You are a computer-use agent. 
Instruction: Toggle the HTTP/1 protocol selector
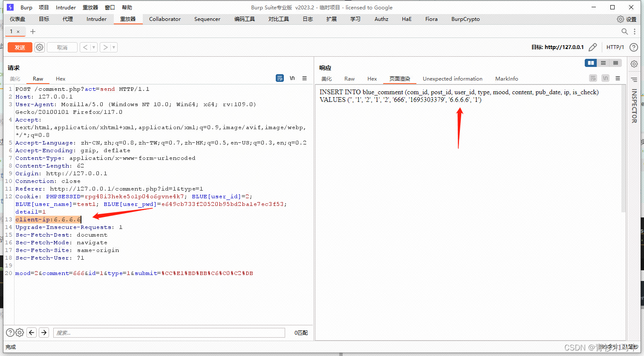pyautogui.click(x=615, y=47)
